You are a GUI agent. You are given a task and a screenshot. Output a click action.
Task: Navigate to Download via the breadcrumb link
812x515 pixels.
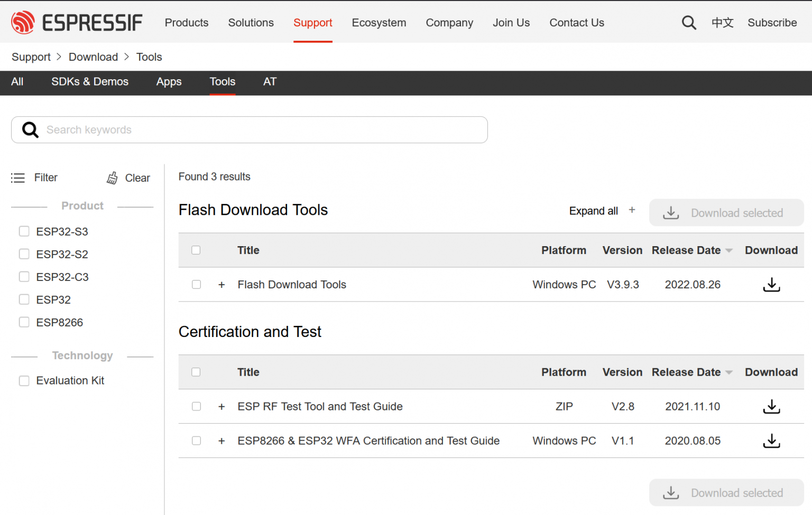93,57
